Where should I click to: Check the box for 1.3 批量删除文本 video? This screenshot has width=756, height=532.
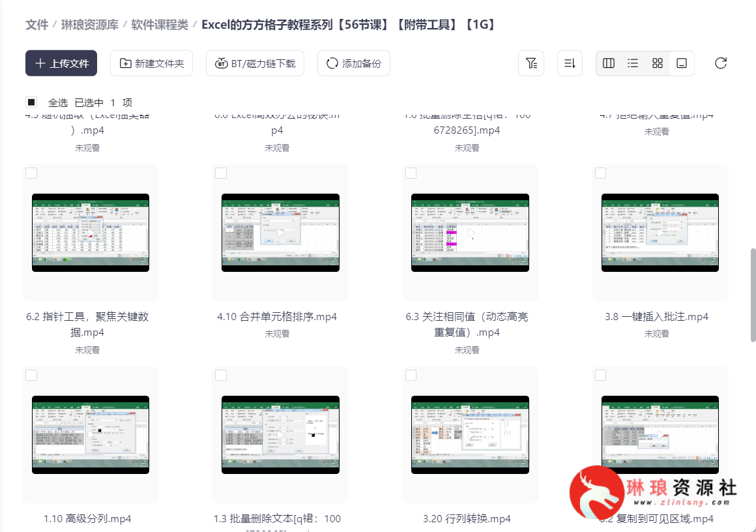221,376
